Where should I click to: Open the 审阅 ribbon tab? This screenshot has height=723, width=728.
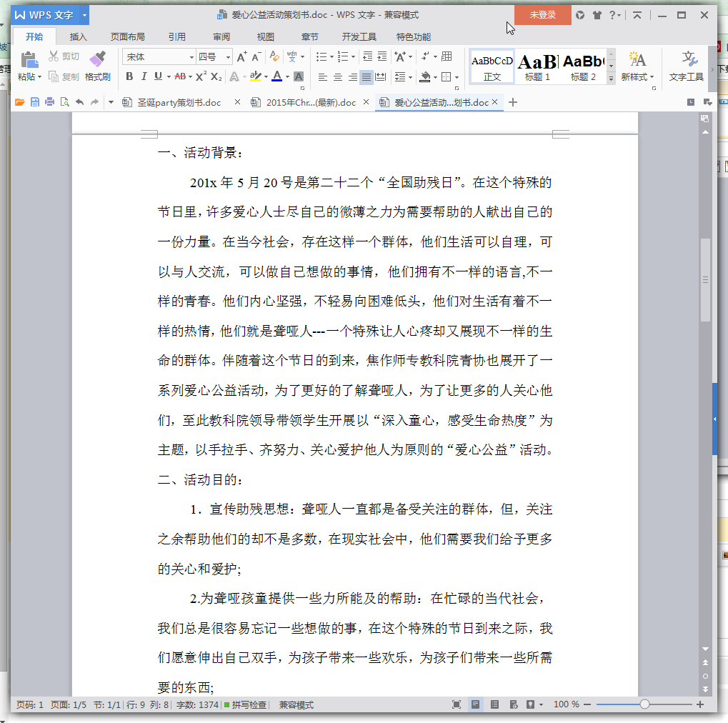221,36
